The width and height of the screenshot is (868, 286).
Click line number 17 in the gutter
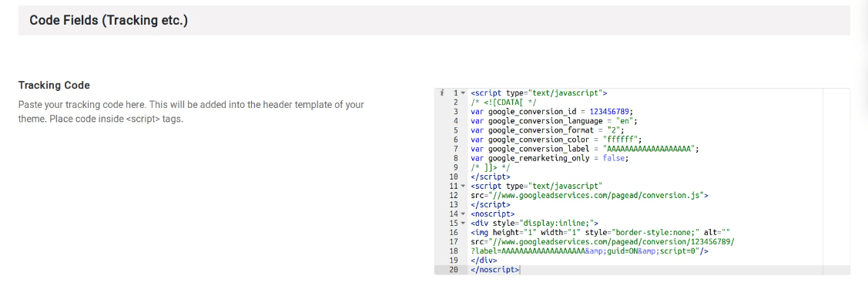coord(454,242)
